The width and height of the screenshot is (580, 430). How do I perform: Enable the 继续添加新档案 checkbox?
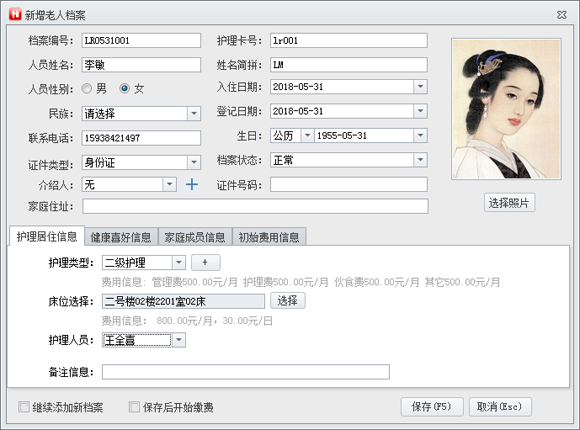point(24,407)
